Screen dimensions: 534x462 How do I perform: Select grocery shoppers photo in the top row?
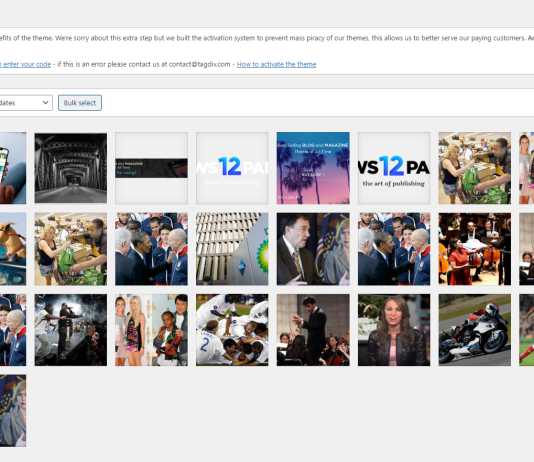474,168
